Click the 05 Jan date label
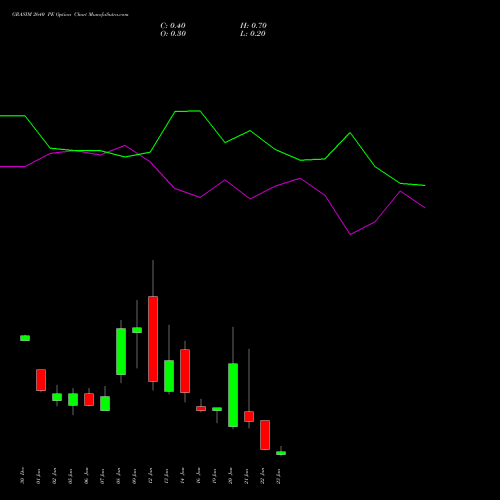The image size is (500, 500). pos(70,476)
